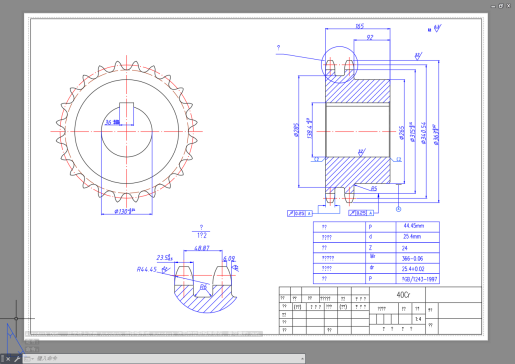Select the scale value 1:4 in title block

pyautogui.click(x=418, y=319)
